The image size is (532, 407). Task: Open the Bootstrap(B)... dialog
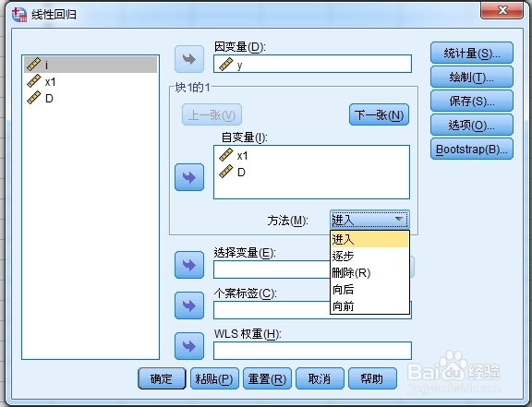pyautogui.click(x=472, y=149)
